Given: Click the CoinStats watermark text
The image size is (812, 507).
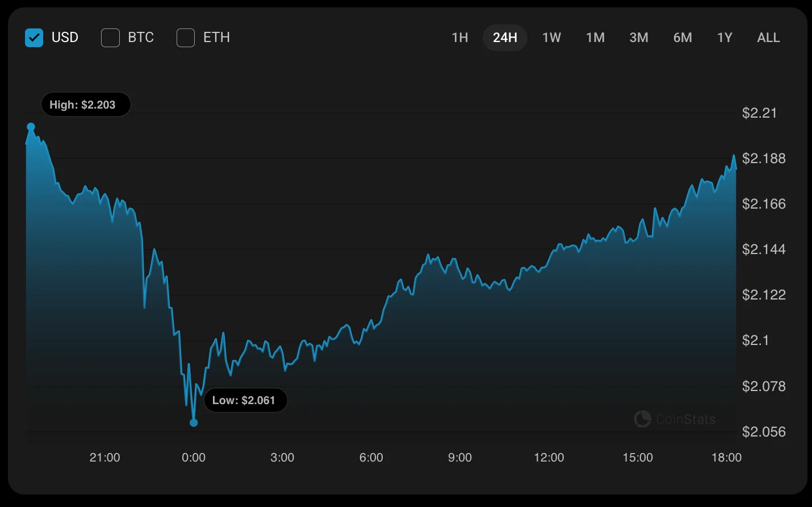Looking at the screenshot, I should click(x=685, y=419).
